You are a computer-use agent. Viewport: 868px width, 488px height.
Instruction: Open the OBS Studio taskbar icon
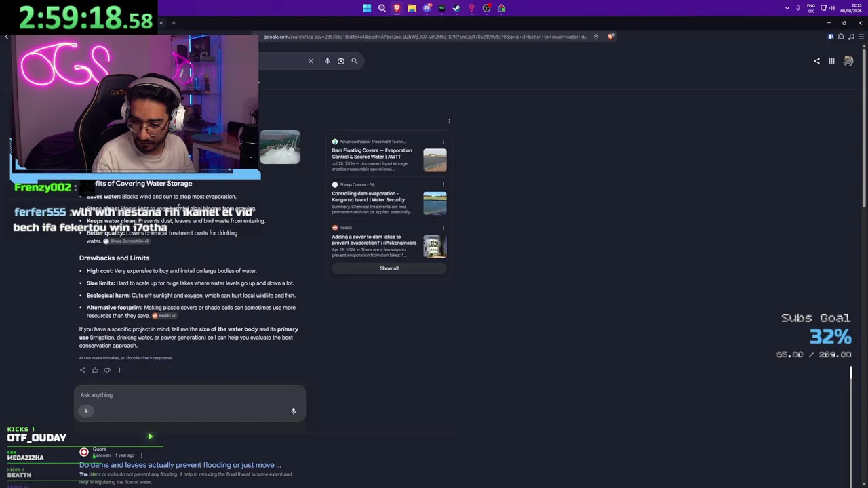click(486, 8)
